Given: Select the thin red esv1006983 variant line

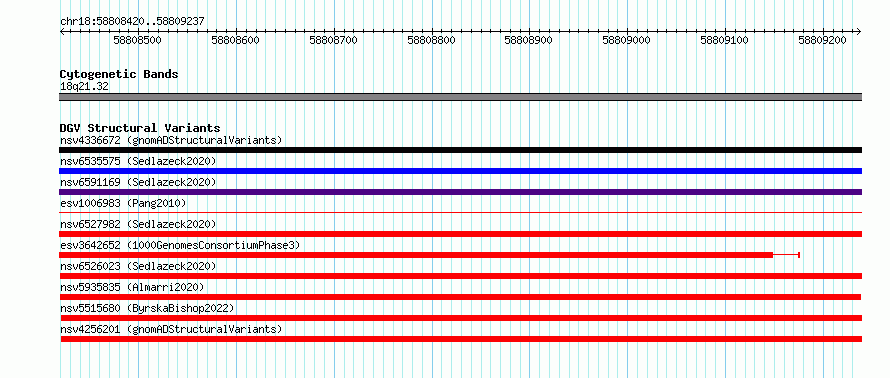Looking at the screenshot, I should [x=460, y=213].
